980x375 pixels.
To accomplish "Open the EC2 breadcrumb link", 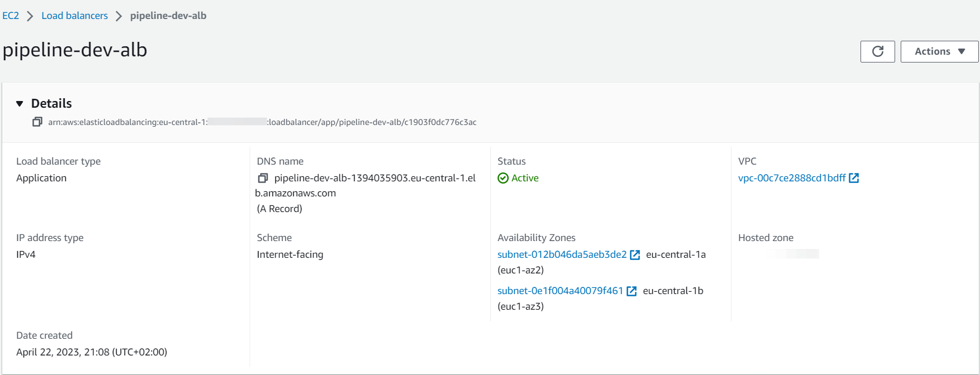I will point(11,16).
